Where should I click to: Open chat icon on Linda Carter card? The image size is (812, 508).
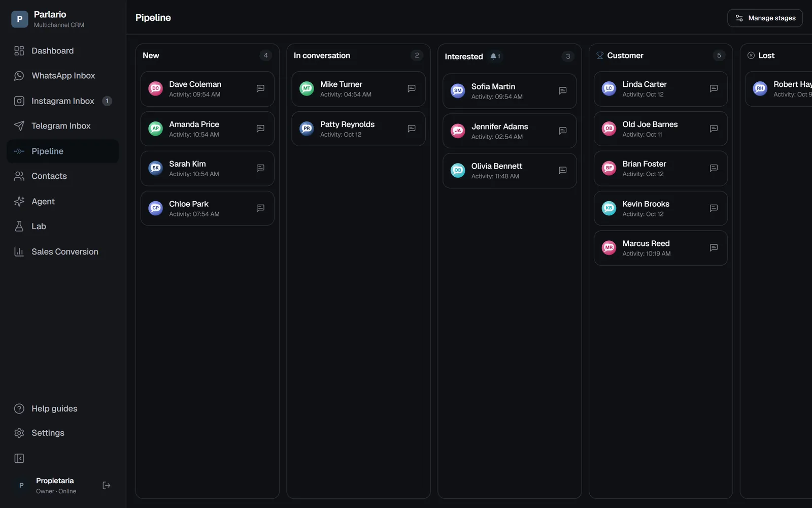(x=714, y=88)
